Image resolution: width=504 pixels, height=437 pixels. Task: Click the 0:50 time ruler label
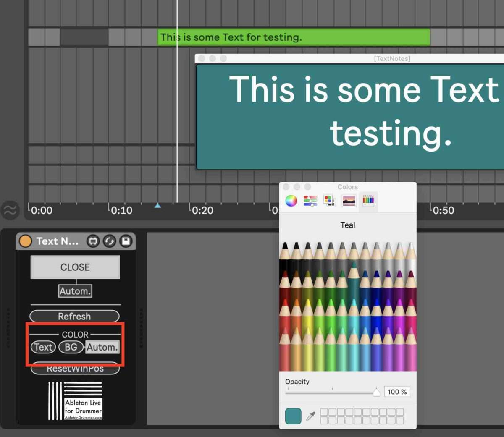[x=444, y=210]
